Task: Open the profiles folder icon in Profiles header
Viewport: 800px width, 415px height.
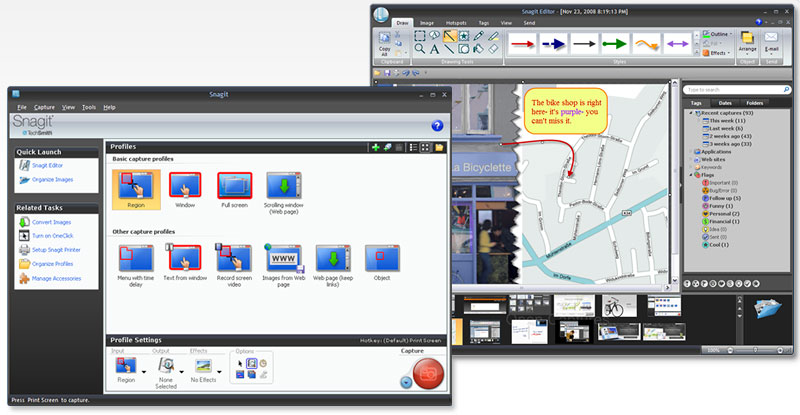Action: point(439,147)
